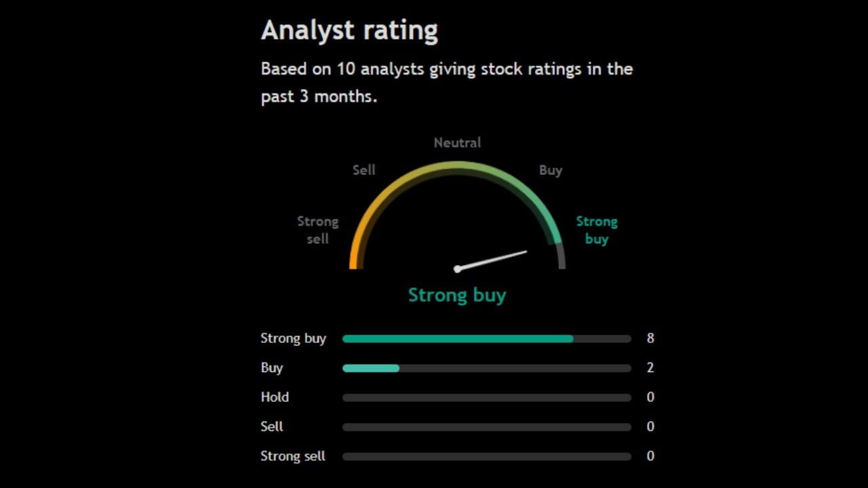Click the Strong buy progress bar
Image resolution: width=868 pixels, height=488 pixels.
point(486,339)
